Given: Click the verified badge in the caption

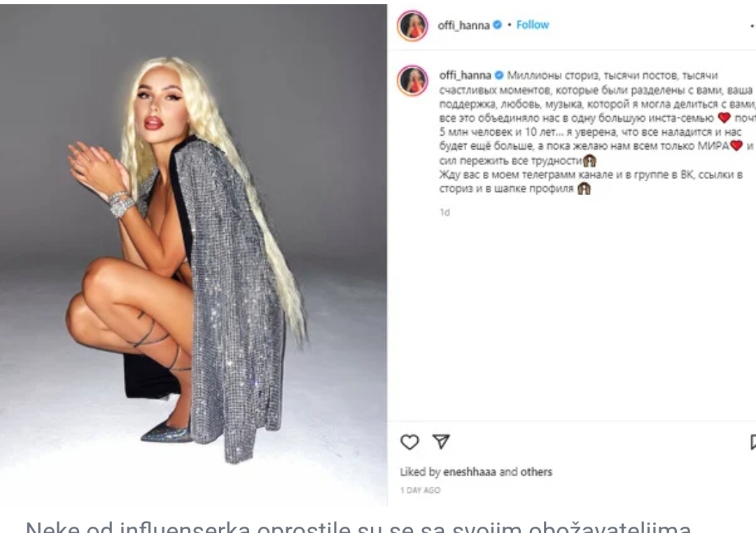Looking at the screenshot, I should coord(499,75).
